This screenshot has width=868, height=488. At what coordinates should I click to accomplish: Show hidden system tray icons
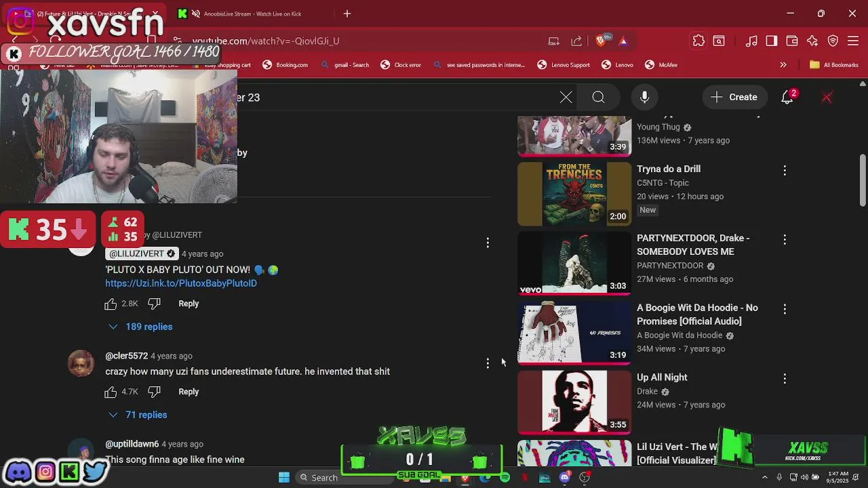765,478
